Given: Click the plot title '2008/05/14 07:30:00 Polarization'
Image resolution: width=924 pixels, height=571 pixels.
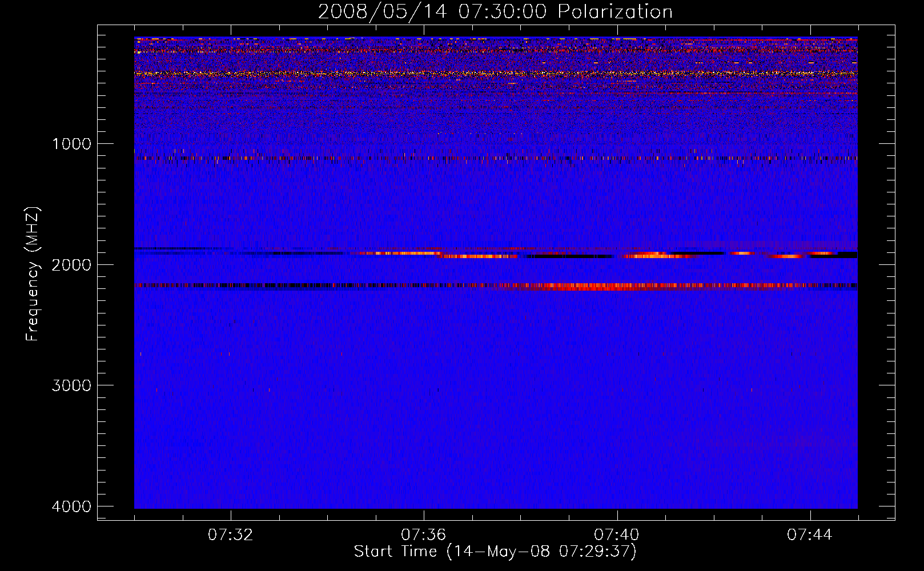Looking at the screenshot, I should 495,11.
